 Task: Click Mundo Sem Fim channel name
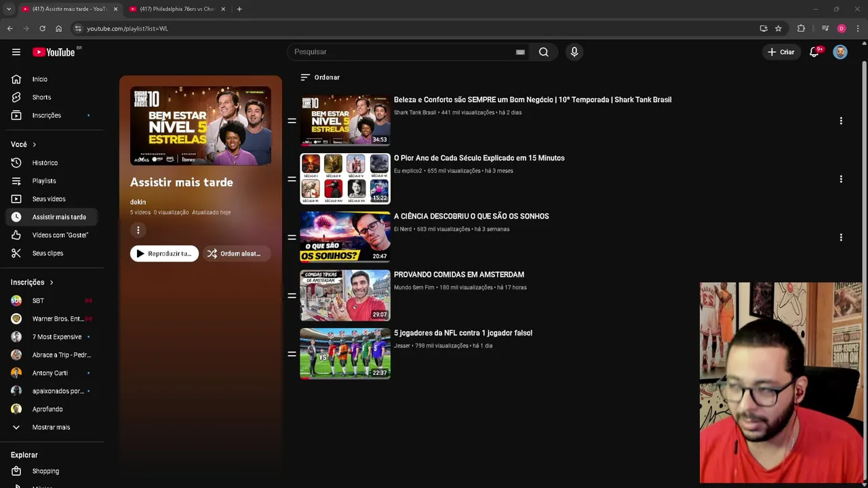click(414, 287)
